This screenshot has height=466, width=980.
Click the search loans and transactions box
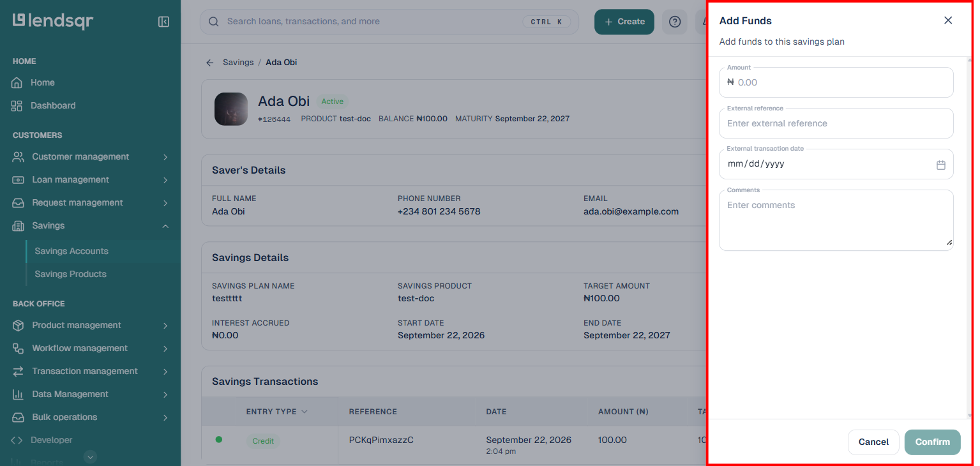click(x=389, y=22)
